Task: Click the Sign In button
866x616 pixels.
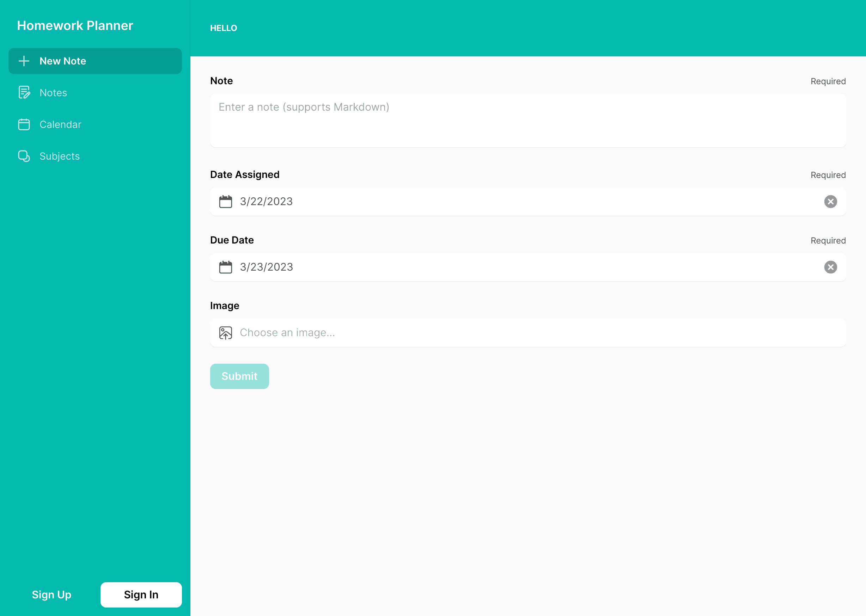Action: (141, 594)
